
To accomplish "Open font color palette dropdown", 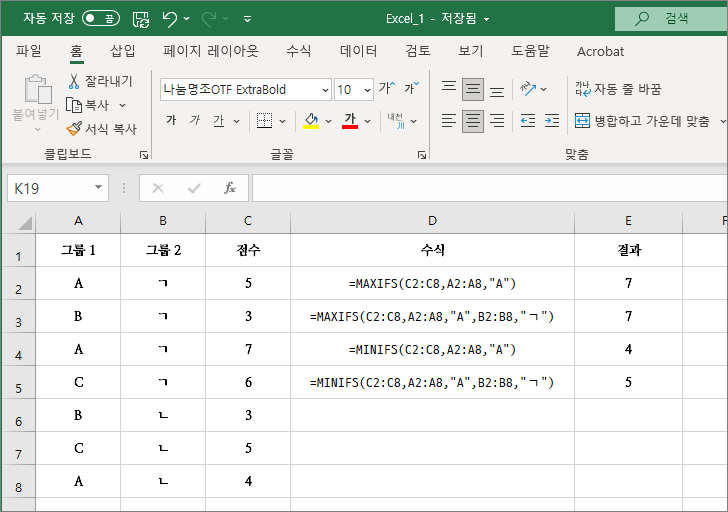I will tap(368, 121).
